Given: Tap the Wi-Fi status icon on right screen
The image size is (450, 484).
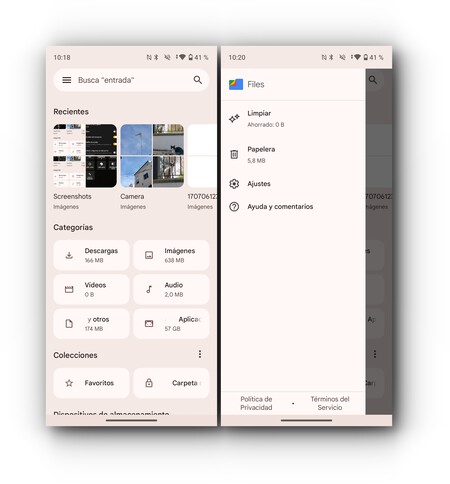Looking at the screenshot, I should (x=357, y=57).
